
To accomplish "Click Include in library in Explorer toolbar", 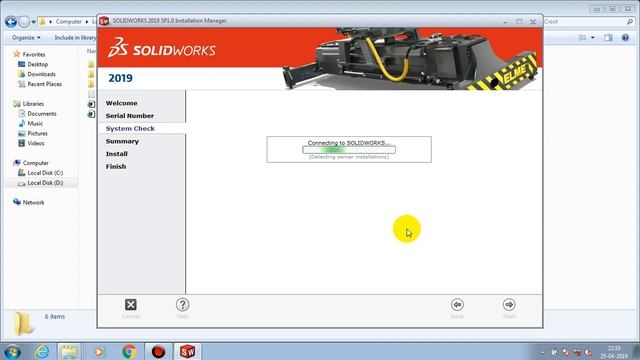I will 76,38.
